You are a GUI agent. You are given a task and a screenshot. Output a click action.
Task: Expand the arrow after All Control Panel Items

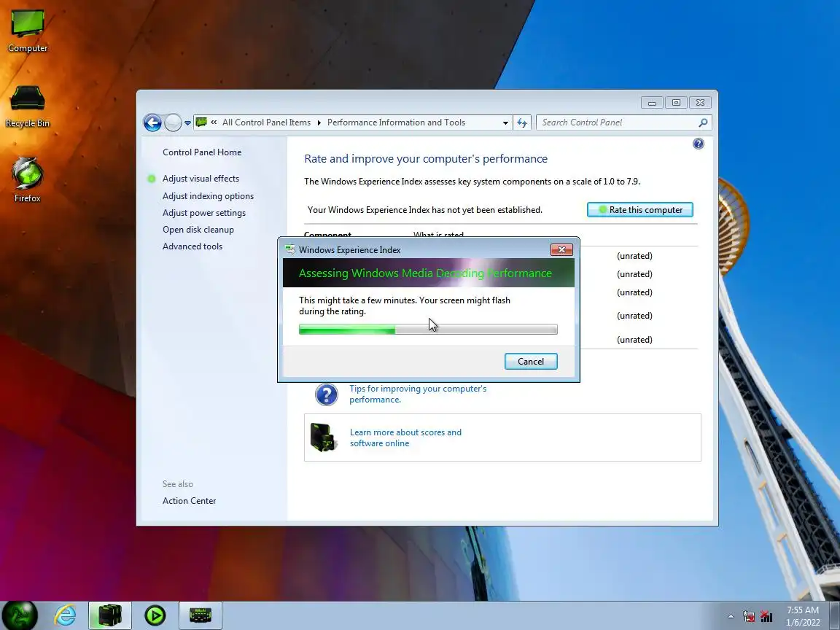click(319, 122)
